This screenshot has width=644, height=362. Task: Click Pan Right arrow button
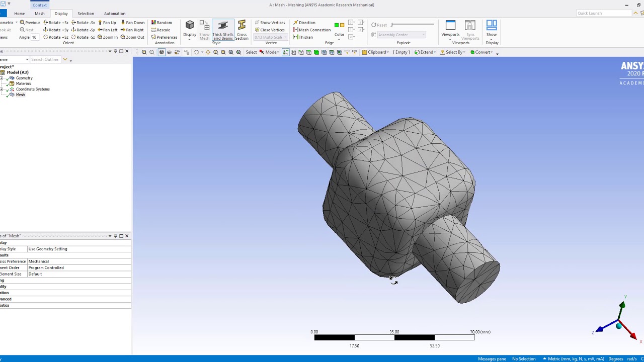click(132, 30)
